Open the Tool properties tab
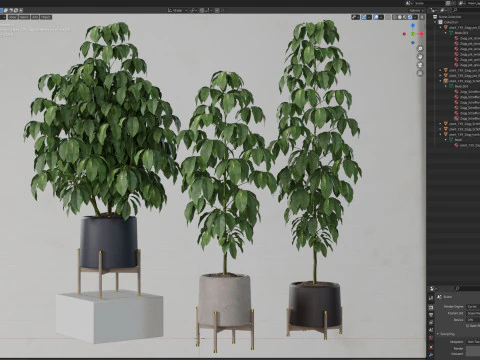 coord(431,298)
